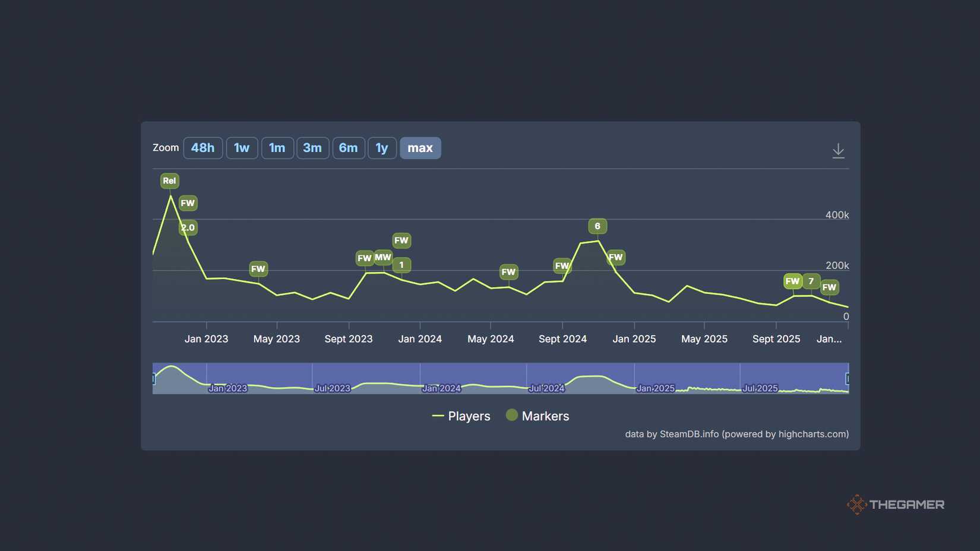Click the chart download/export icon
The height and width of the screenshot is (551, 980).
[x=838, y=150]
